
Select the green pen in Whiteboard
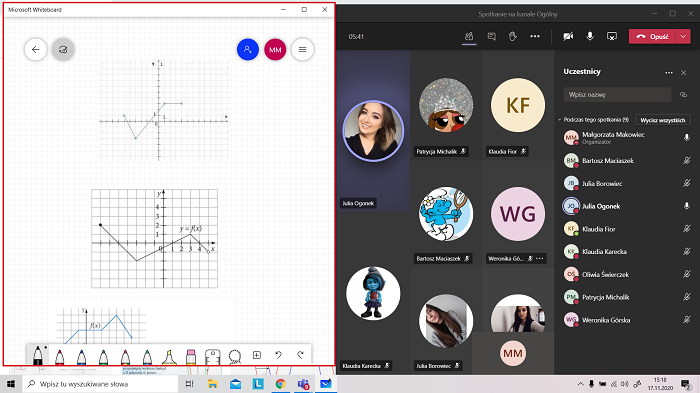103,357
